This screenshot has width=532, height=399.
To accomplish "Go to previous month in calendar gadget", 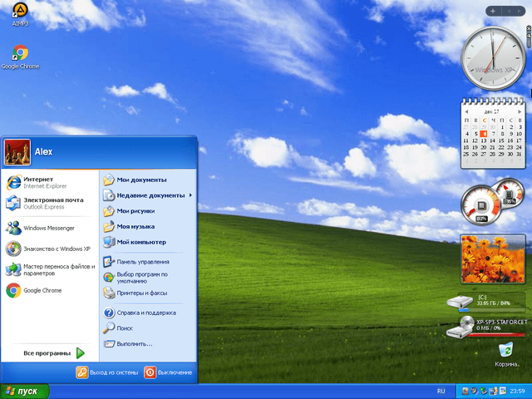I will [467, 111].
